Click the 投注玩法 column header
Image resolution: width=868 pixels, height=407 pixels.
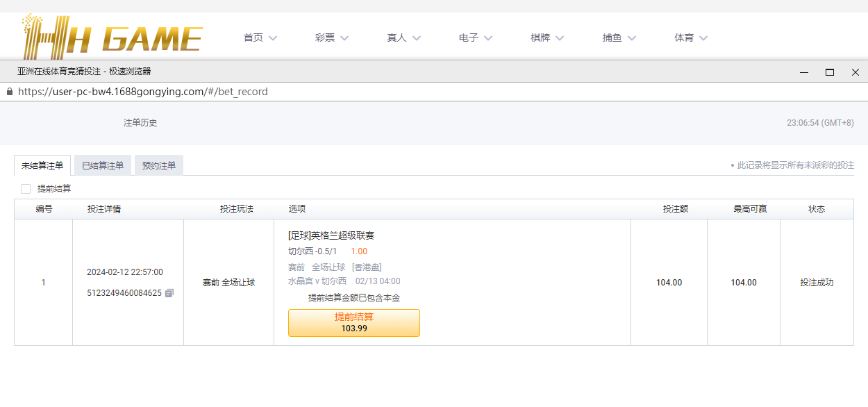[x=237, y=209]
